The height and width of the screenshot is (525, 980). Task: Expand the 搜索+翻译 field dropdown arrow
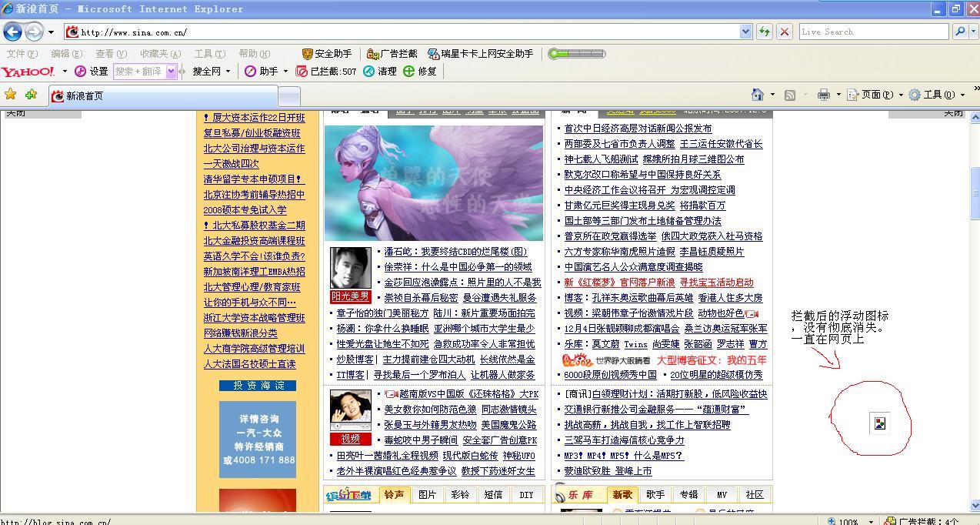171,72
